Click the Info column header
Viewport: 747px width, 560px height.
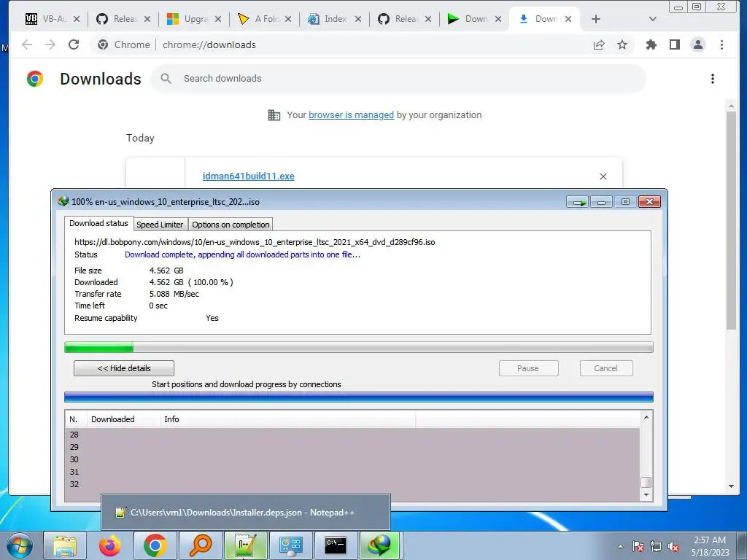point(287,419)
